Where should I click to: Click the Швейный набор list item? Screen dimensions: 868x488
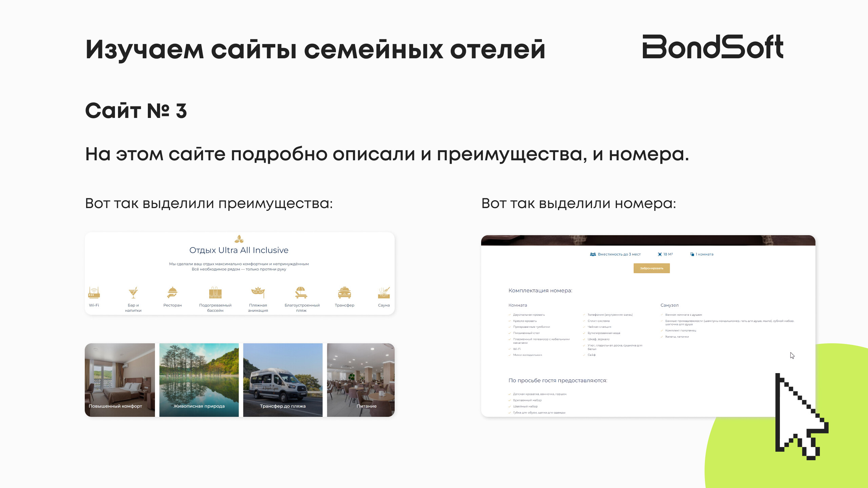(x=525, y=406)
